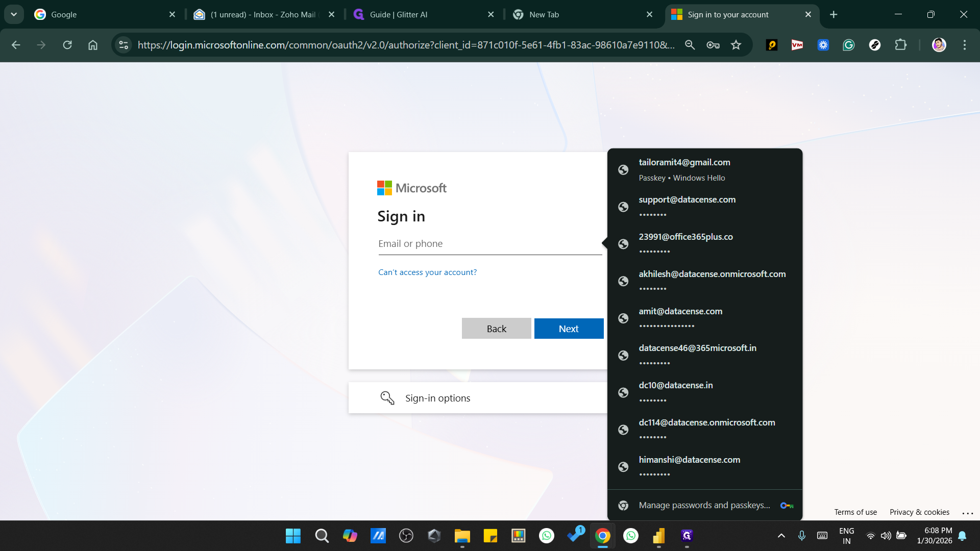Click the password manager key icon
Image resolution: width=980 pixels, height=551 pixels.
713,45
